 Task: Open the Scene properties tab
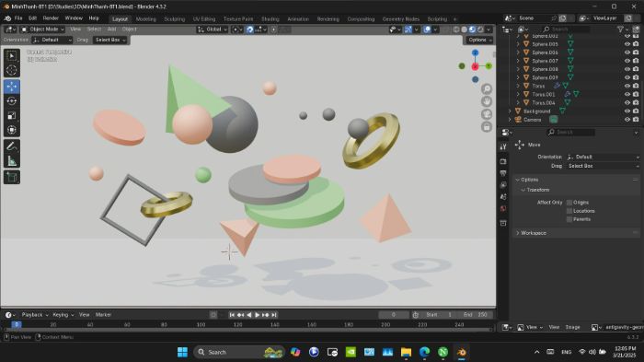(x=503, y=197)
